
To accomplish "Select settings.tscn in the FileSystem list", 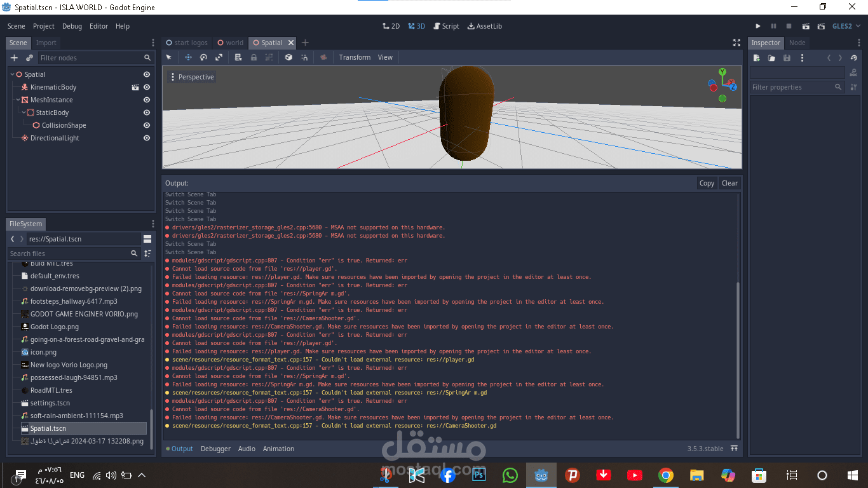I will pyautogui.click(x=50, y=403).
